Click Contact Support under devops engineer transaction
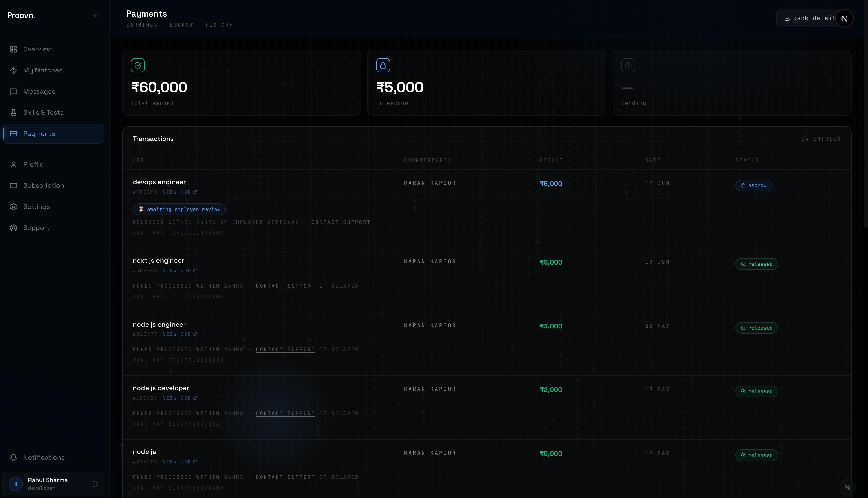This screenshot has height=498, width=868. (x=341, y=222)
